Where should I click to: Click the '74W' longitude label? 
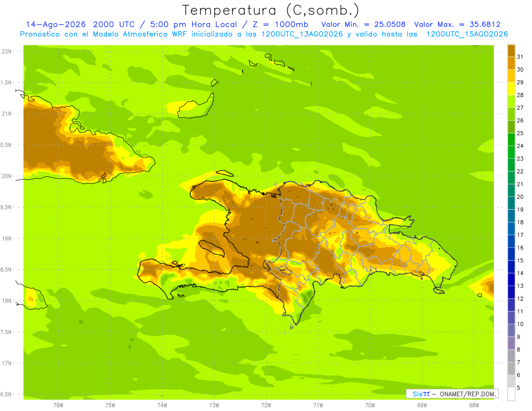[x=162, y=405]
